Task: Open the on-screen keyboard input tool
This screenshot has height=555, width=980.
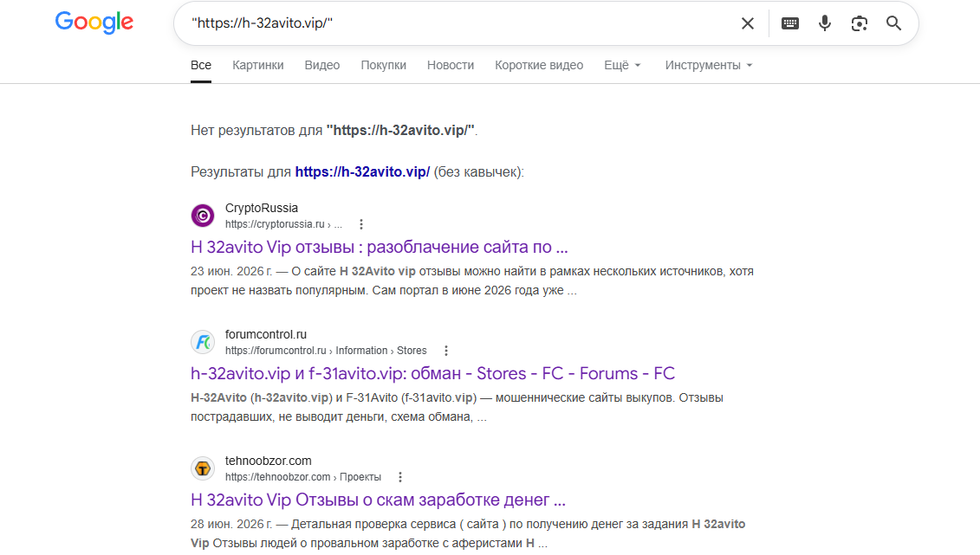Action: [790, 23]
